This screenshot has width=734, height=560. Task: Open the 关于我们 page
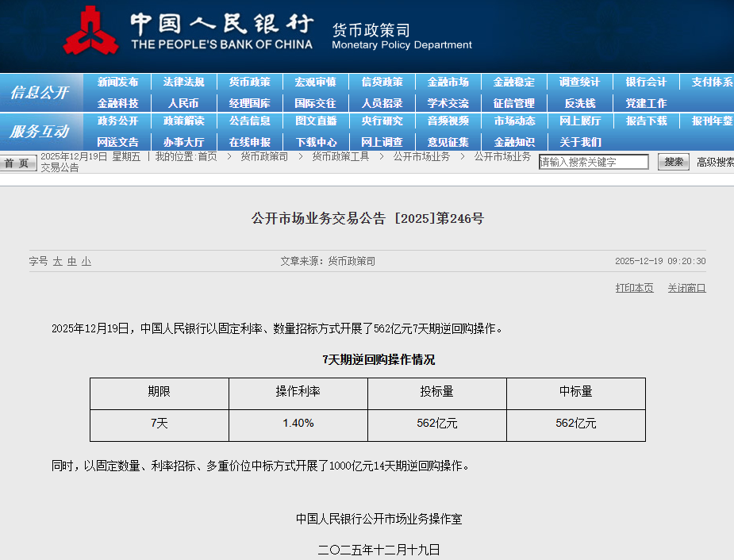point(579,142)
